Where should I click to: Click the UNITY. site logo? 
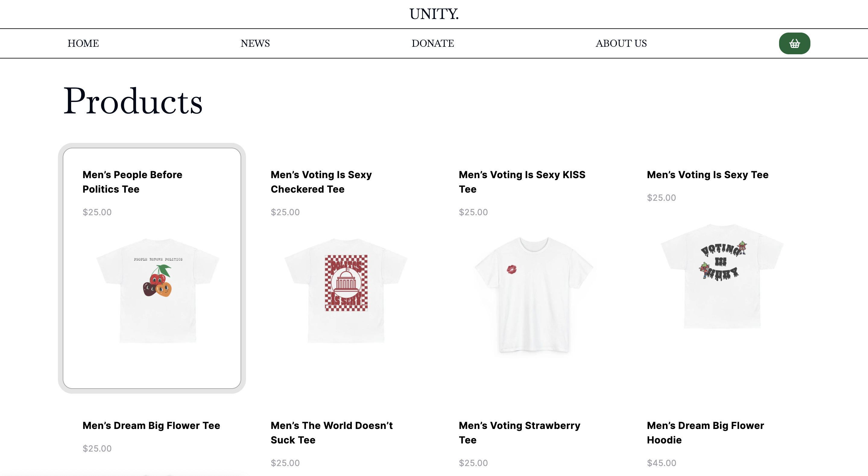point(434,14)
